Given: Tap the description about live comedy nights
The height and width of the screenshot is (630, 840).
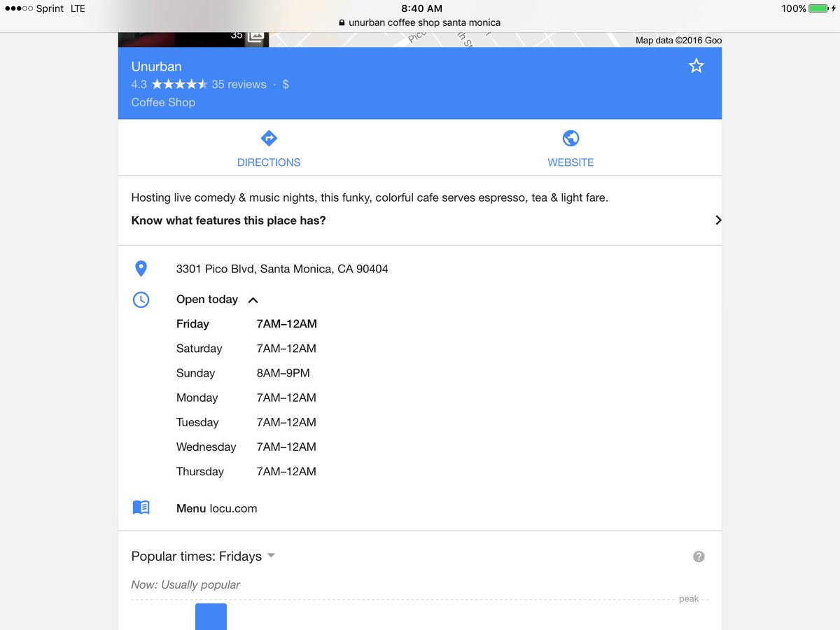Looking at the screenshot, I should point(370,197).
